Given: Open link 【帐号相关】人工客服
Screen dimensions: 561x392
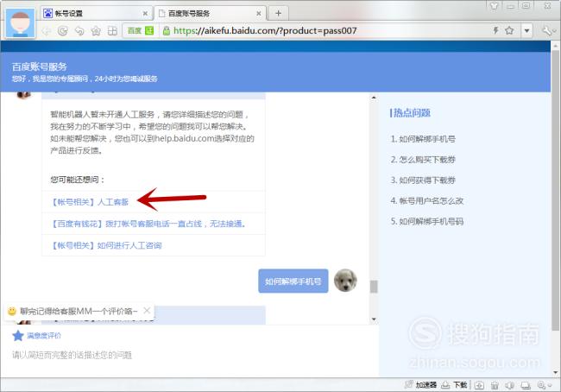Looking at the screenshot, I should click(90, 202).
